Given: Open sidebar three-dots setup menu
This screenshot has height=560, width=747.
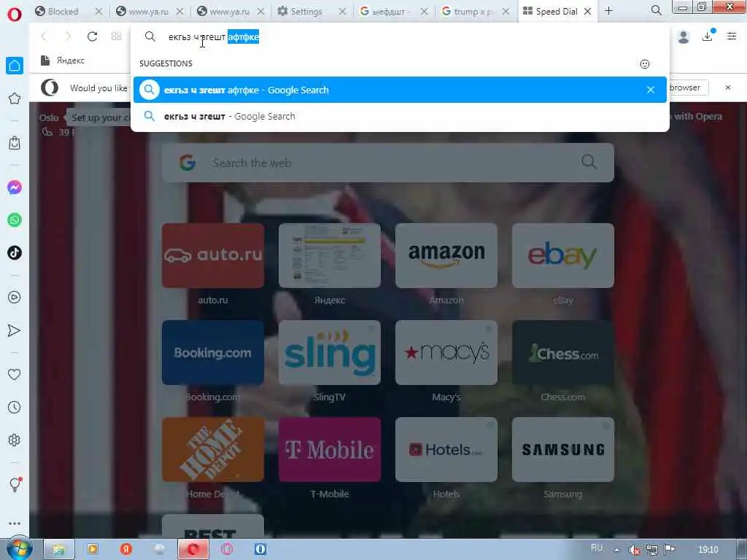Looking at the screenshot, I should (x=15, y=524).
